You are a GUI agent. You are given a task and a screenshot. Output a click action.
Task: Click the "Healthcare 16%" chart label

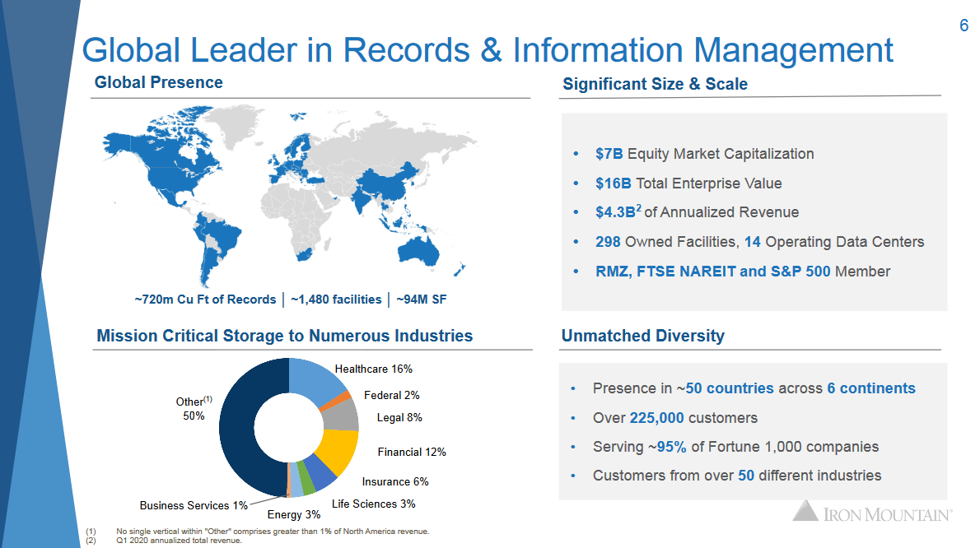pos(374,369)
